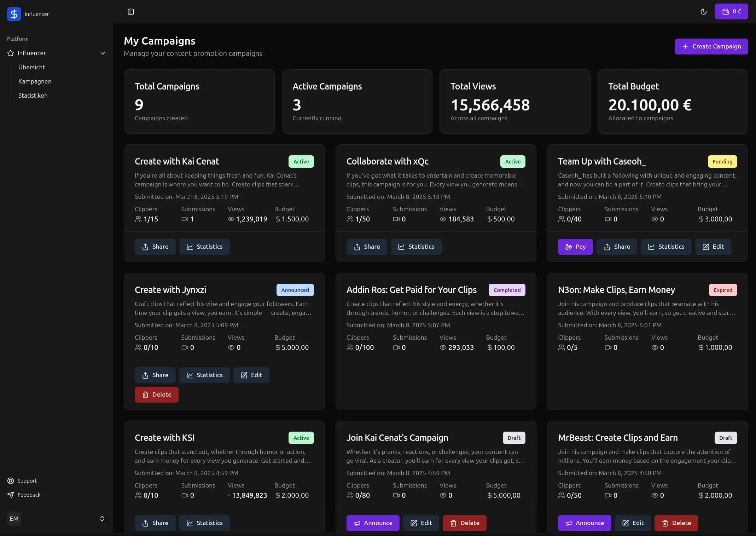Edit the MrBeast: Create Clips and Earn draft

click(x=633, y=523)
